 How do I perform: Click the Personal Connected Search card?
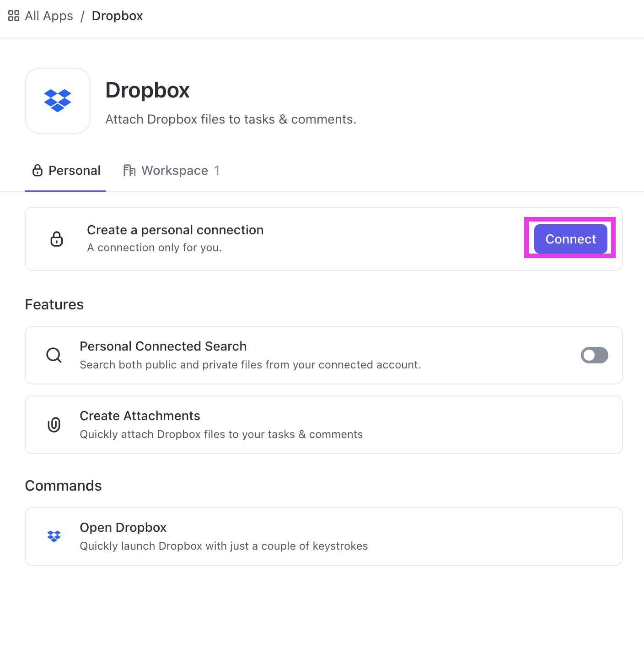320,355
